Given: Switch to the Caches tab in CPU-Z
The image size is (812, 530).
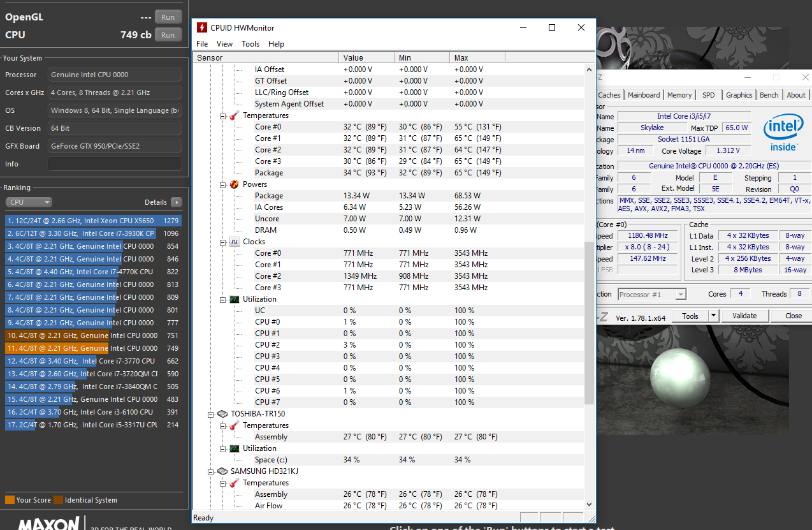Looking at the screenshot, I should tap(609, 95).
